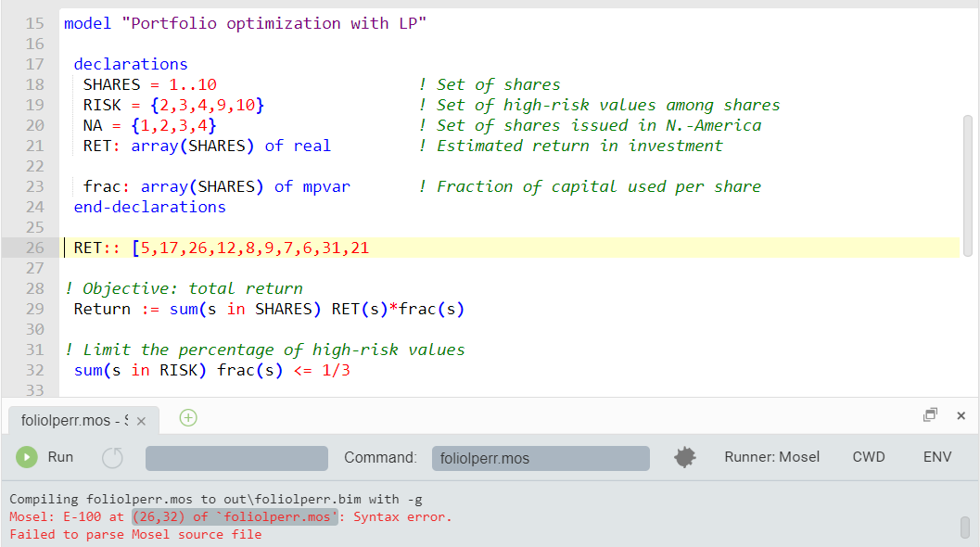Image resolution: width=980 pixels, height=547 pixels.
Task: Open the ENV settings
Action: tap(936, 456)
